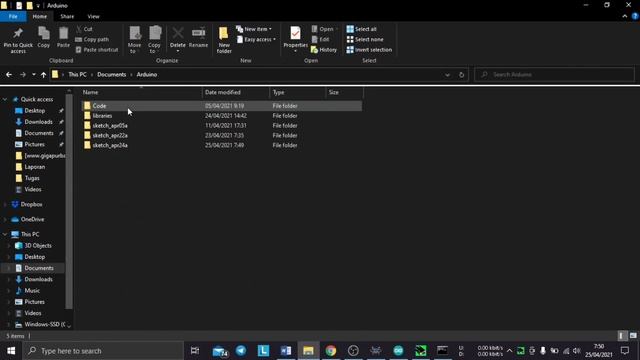The width and height of the screenshot is (640, 360).
Task: Click the Open command in ribbon
Action: pyautogui.click(x=323, y=29)
